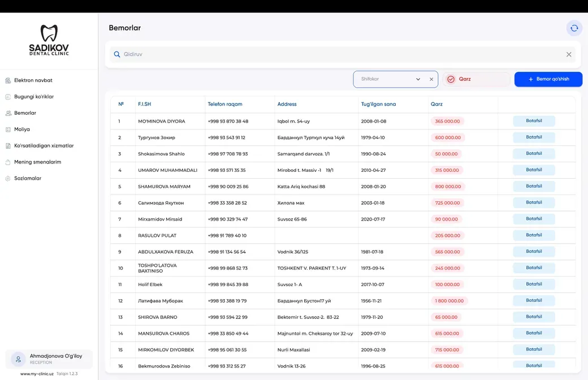The image size is (588, 380).
Task: Click the plus icon in Bemor qo'shish
Action: [531, 79]
